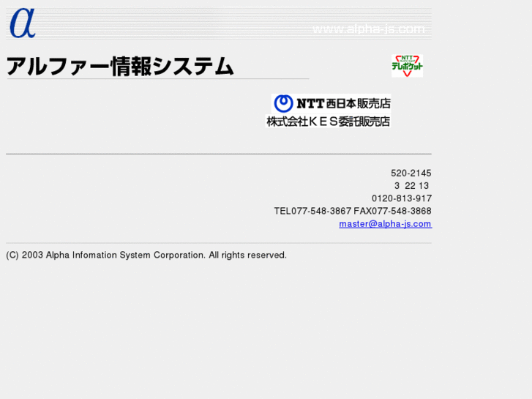Open the NTT Telepocket badge
Image resolution: width=532 pixels, height=399 pixels.
coord(407,66)
